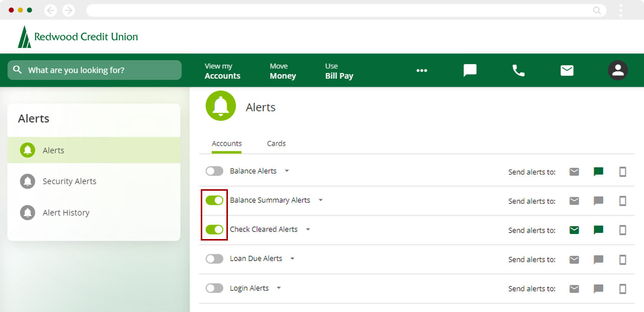Screen dimensions: 644x312
Task: Enable the Balance Alerts toggle
Action: coord(214,171)
